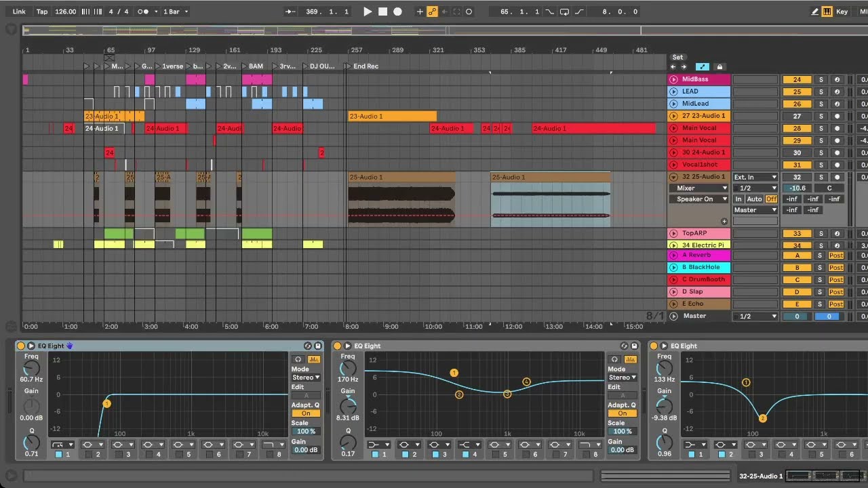Screen dimensions: 868x488
Task: Click the Session Record circle button
Action: coord(469,12)
